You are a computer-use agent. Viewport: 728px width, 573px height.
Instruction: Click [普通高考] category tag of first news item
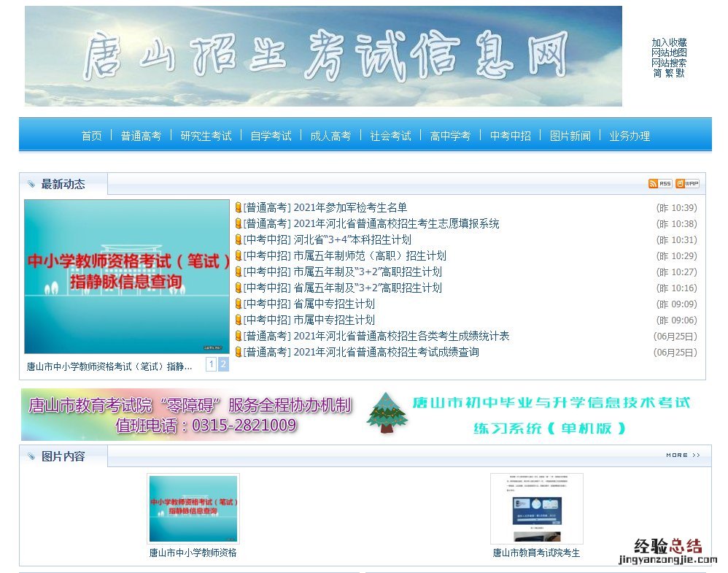click(268, 207)
